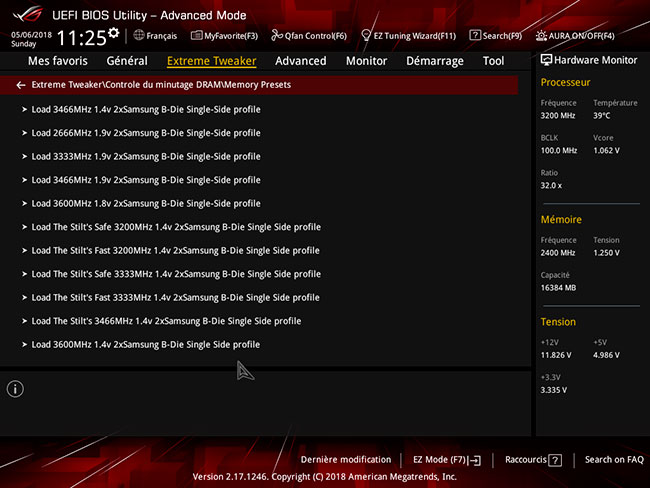Open Search on FAQ link
Image resolution: width=650 pixels, height=488 pixels.
point(614,460)
